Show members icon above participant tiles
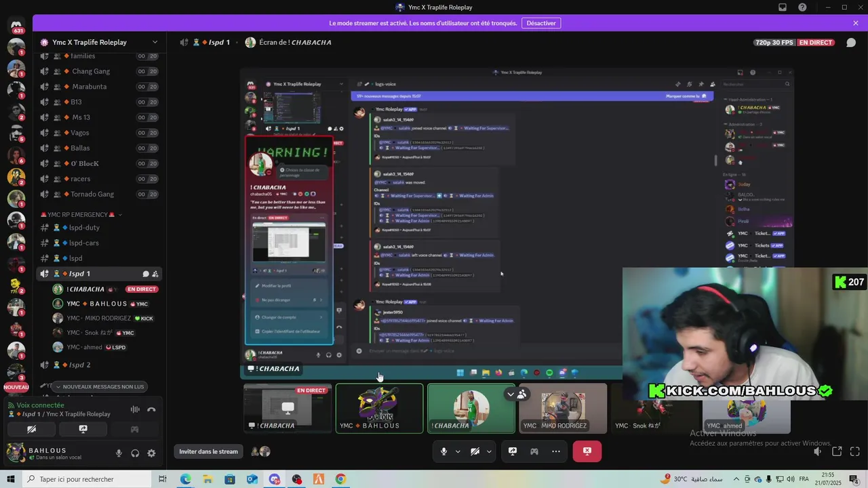Viewport: 868px width, 488px height. point(521,394)
